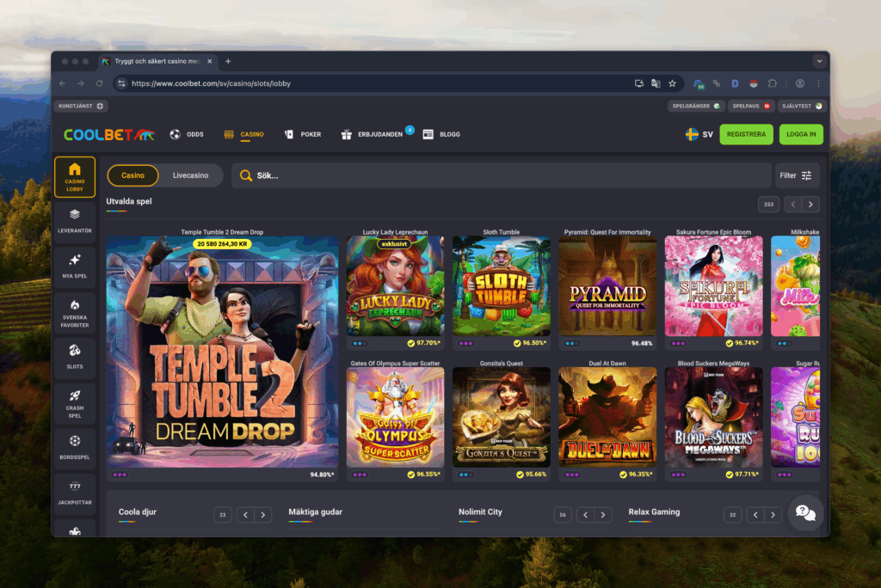View all 23 Coola djur games
Viewport: 881px width, 588px height.
(x=223, y=515)
